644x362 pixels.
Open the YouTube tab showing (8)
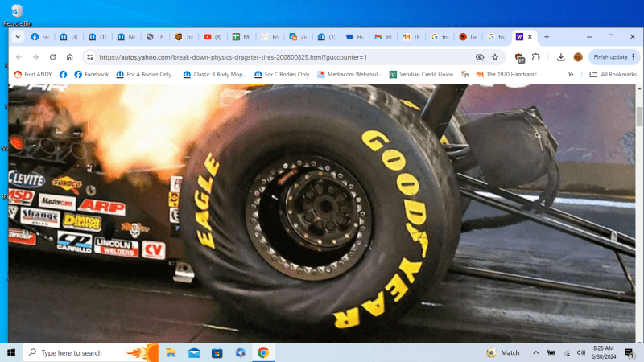point(212,37)
